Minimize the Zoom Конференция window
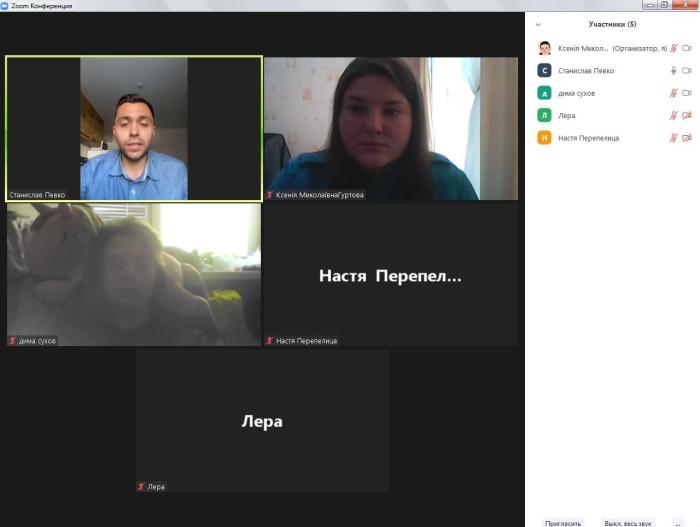 pyautogui.click(x=650, y=5)
